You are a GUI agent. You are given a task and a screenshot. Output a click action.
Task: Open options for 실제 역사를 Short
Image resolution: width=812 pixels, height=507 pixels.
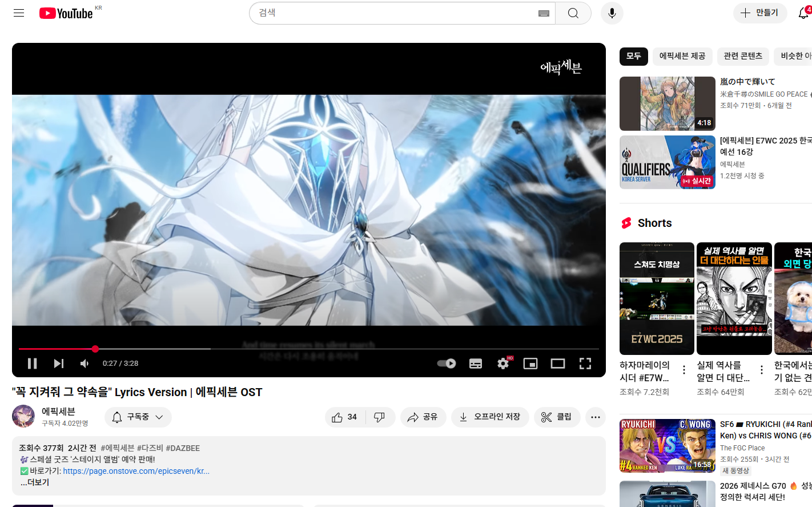(762, 370)
